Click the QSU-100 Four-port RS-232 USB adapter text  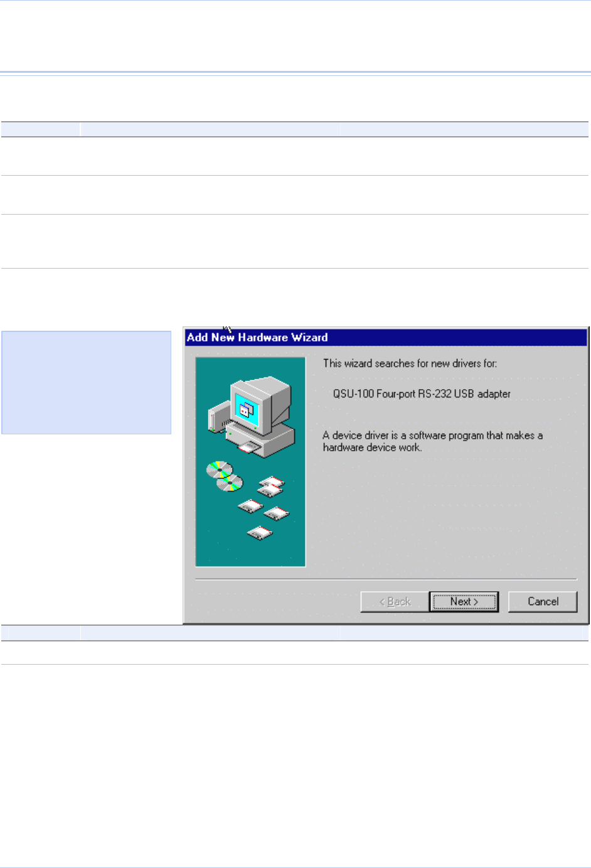[x=422, y=394]
